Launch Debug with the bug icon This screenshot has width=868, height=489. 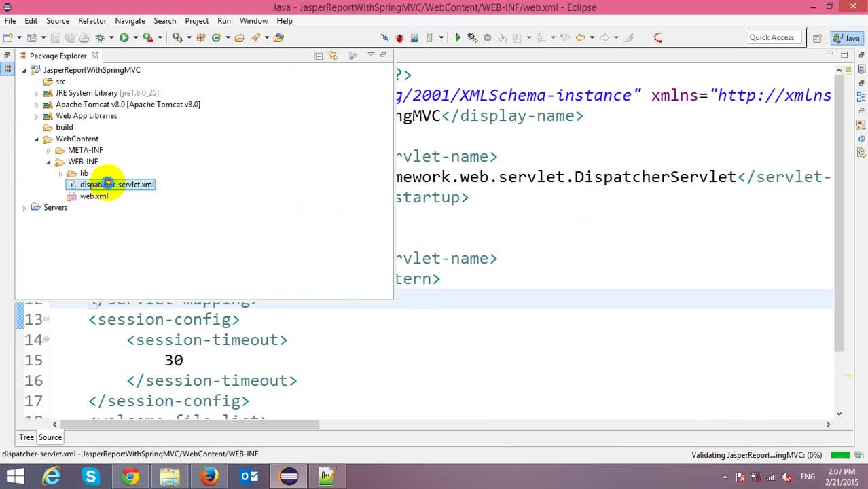[100, 38]
